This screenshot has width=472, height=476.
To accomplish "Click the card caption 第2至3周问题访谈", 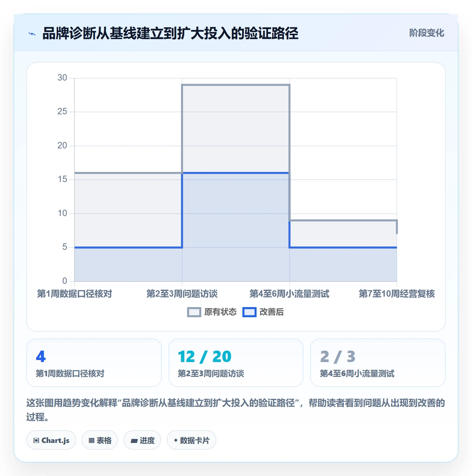I will pyautogui.click(x=211, y=374).
